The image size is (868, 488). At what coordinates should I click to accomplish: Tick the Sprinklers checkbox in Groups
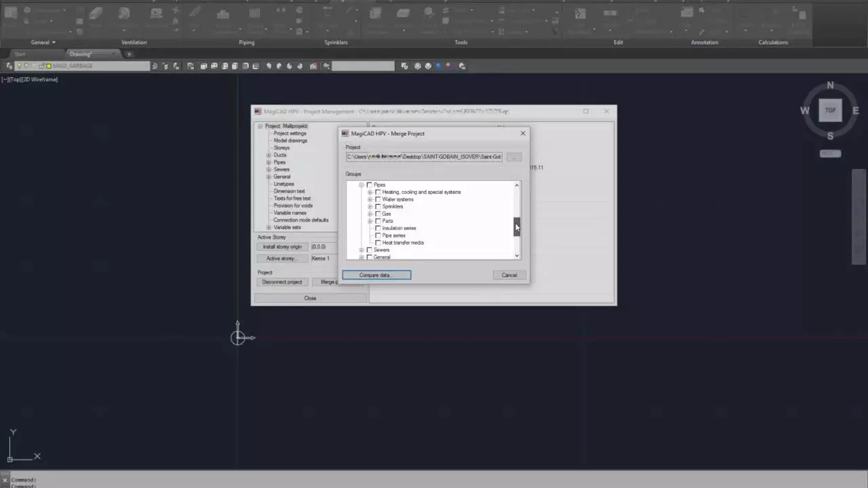[x=378, y=207]
